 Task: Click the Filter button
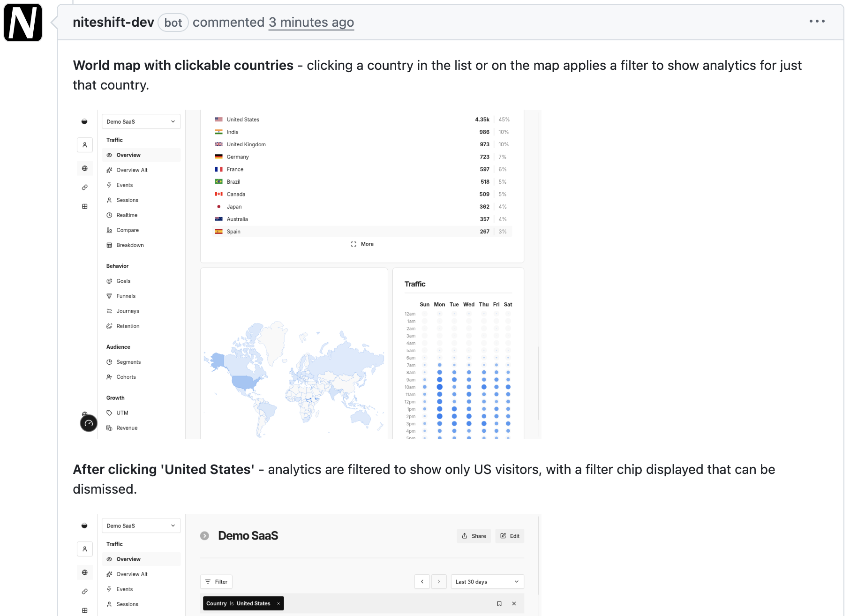pos(216,582)
